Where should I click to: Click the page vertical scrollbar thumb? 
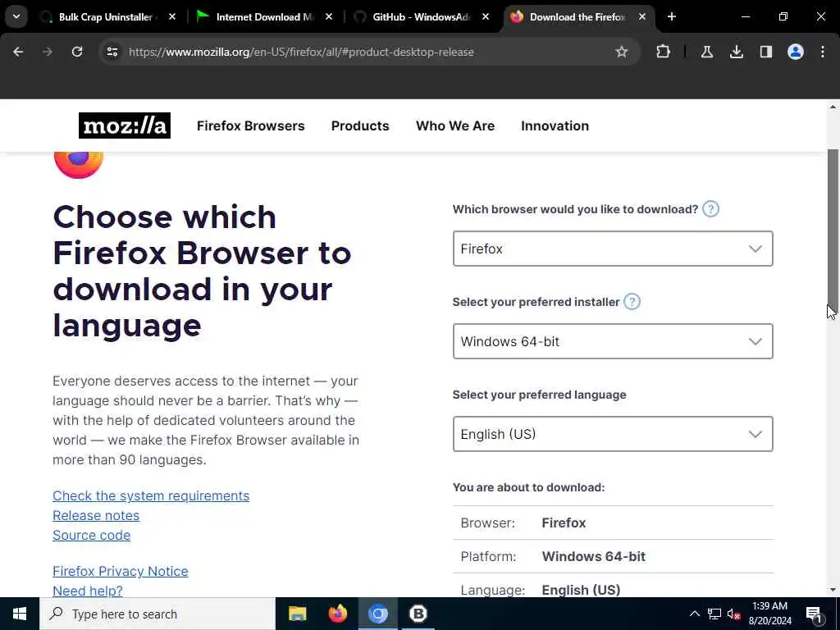(x=833, y=228)
